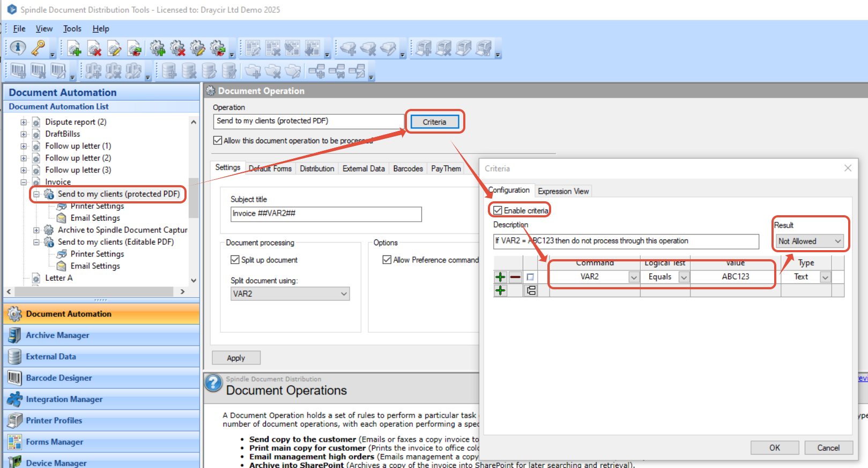Click the edit document pencil icon
The image size is (868, 468).
tap(114, 49)
